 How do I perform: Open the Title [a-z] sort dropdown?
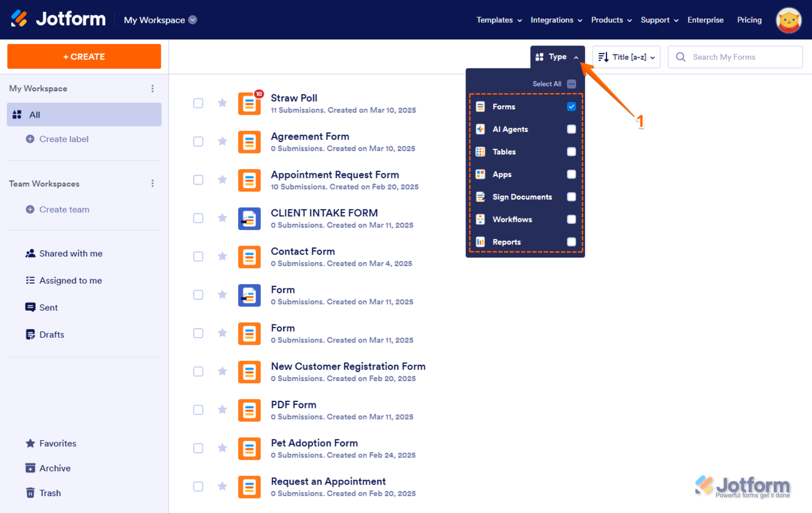click(x=626, y=57)
